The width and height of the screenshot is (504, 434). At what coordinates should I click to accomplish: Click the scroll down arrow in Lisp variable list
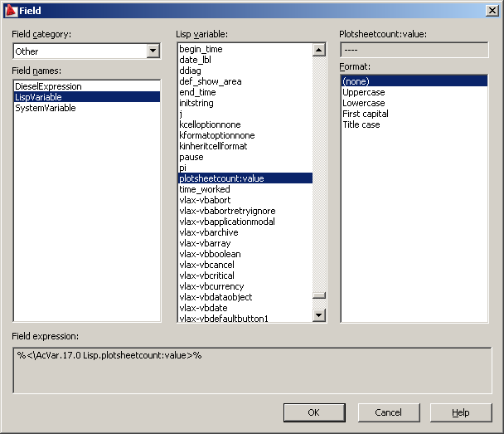318,315
